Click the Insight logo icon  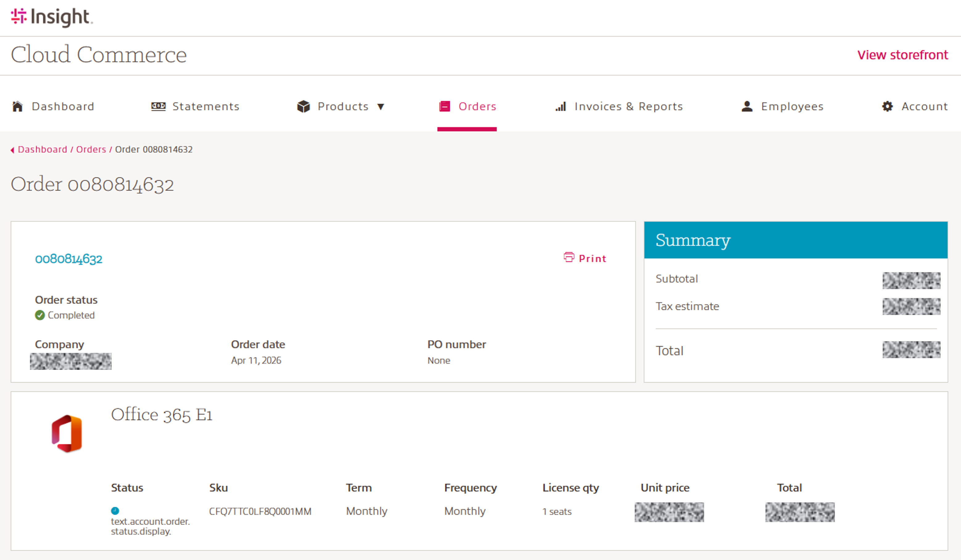tap(18, 16)
